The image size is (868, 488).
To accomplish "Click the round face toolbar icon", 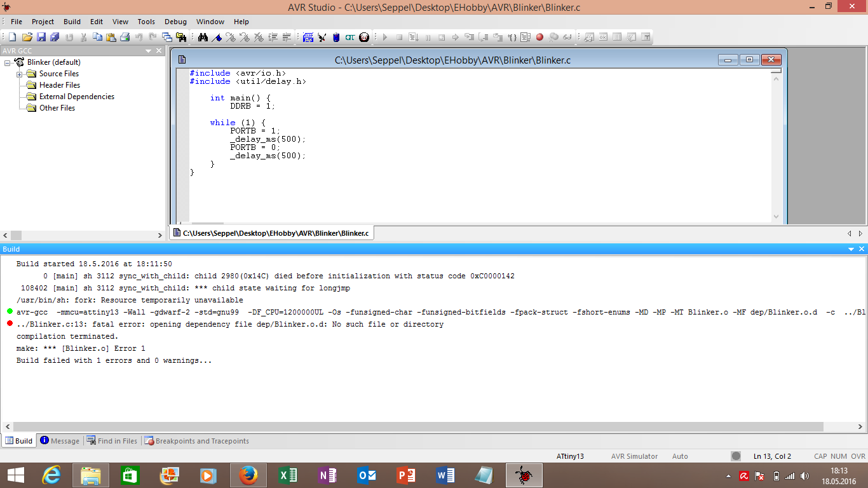I will (364, 37).
